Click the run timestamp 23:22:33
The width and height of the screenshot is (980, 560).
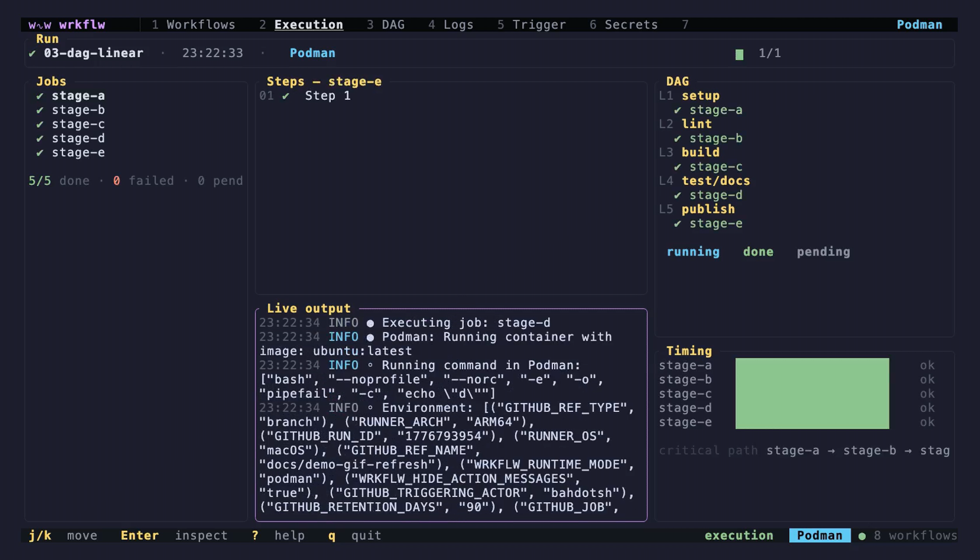click(x=212, y=53)
